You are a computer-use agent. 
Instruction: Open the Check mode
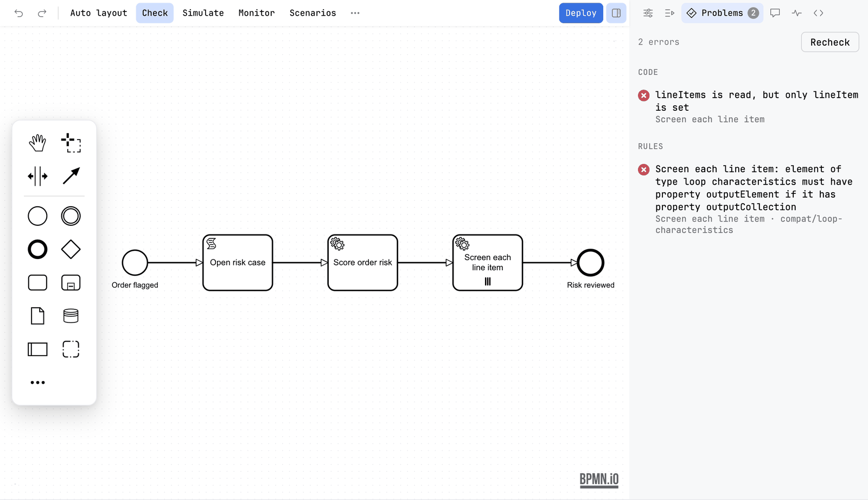point(155,13)
